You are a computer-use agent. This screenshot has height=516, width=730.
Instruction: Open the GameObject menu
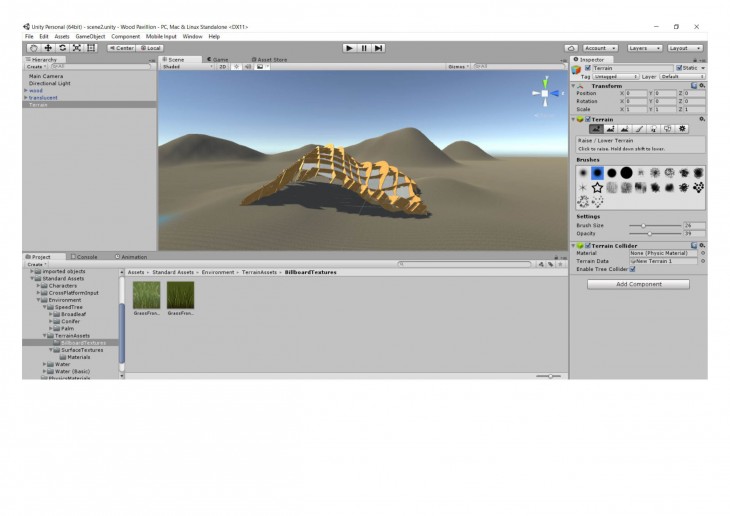point(90,36)
